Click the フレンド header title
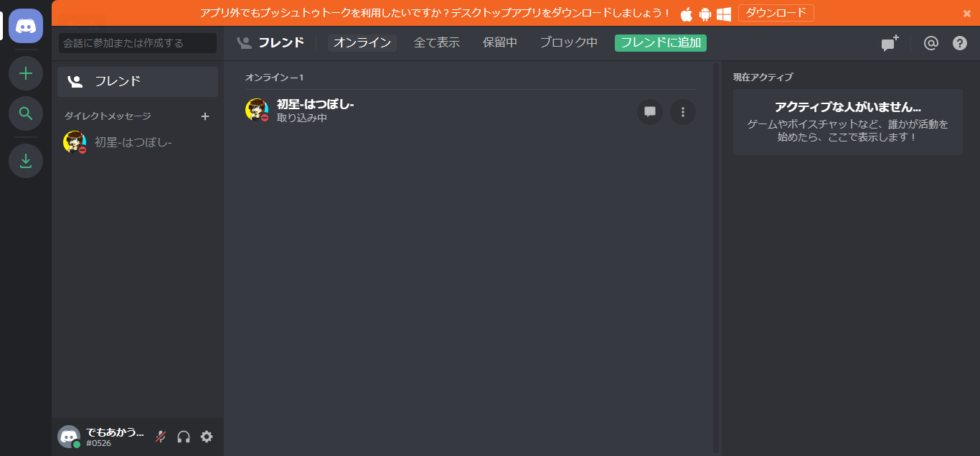The image size is (980, 456). pos(281,43)
